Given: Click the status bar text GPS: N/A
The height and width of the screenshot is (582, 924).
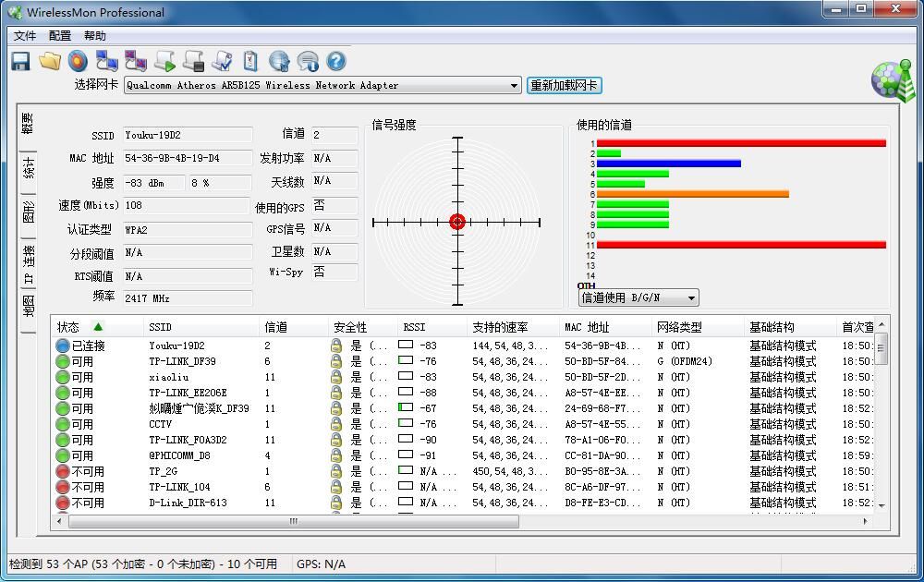Looking at the screenshot, I should point(322,564).
